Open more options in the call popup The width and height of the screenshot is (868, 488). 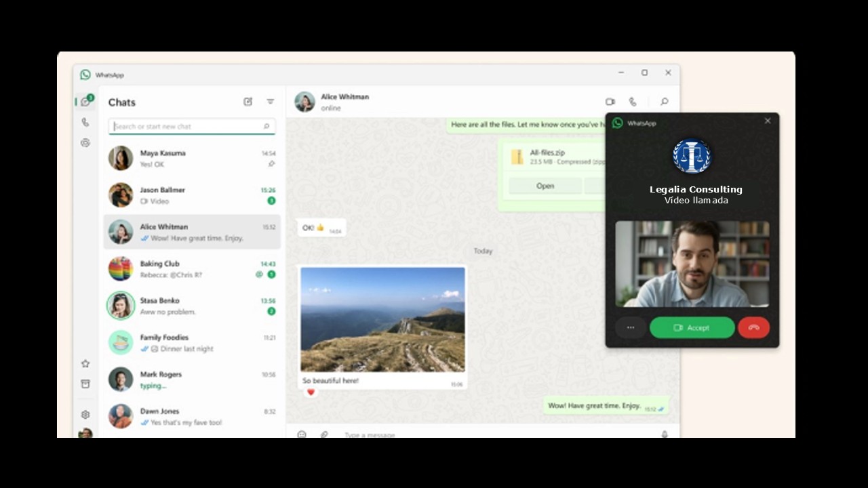(631, 328)
